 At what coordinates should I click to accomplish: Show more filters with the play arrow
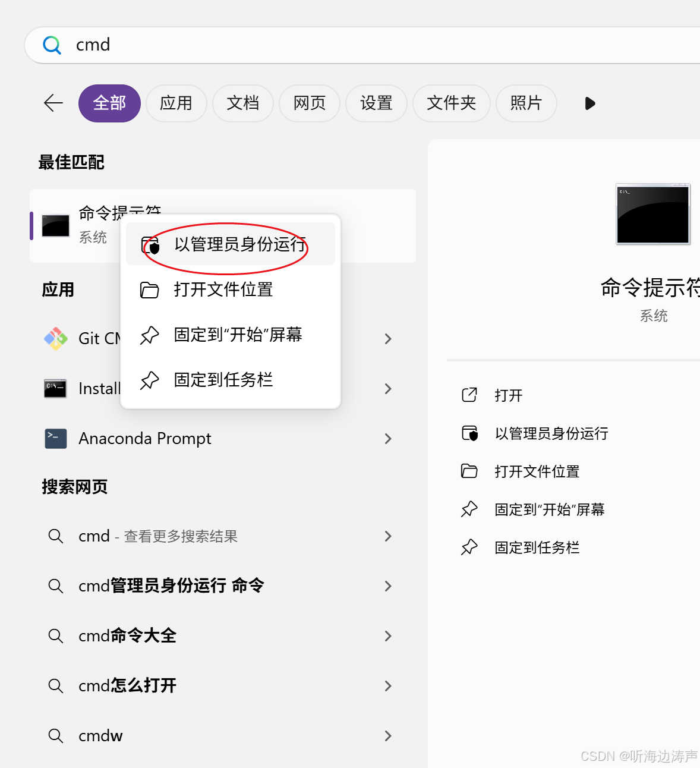tap(589, 103)
